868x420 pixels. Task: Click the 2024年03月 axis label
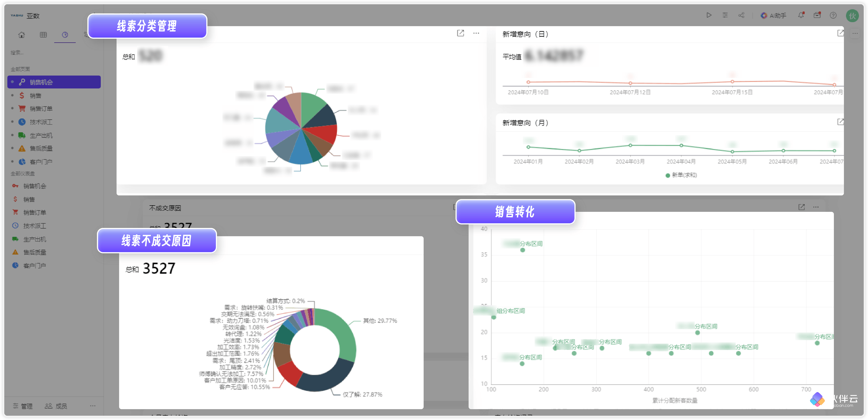pyautogui.click(x=630, y=162)
